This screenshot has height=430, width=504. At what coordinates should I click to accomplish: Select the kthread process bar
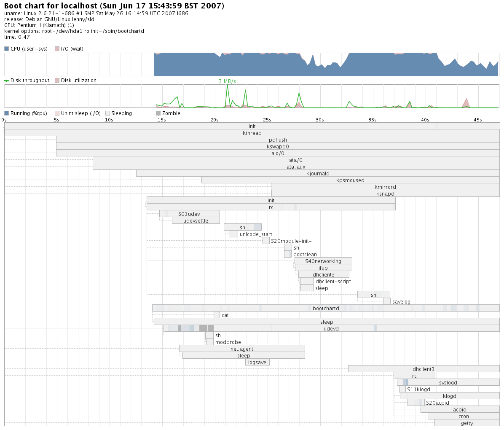tap(252, 133)
